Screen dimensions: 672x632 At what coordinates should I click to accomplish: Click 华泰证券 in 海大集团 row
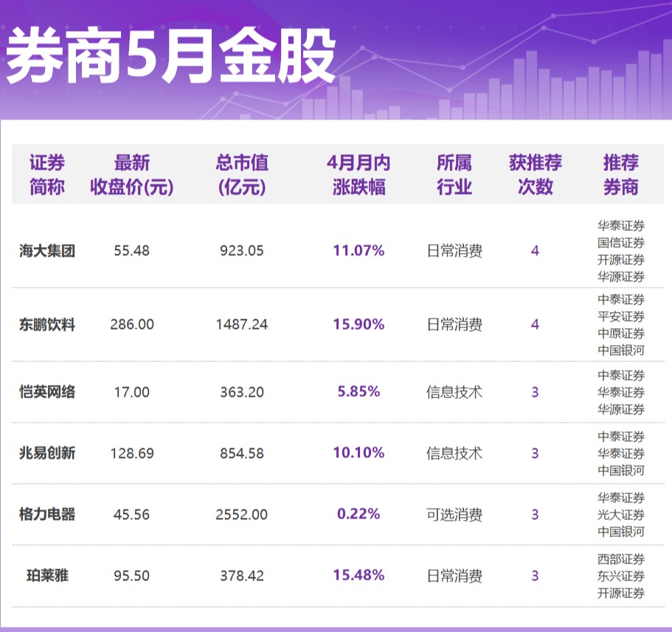click(x=621, y=226)
